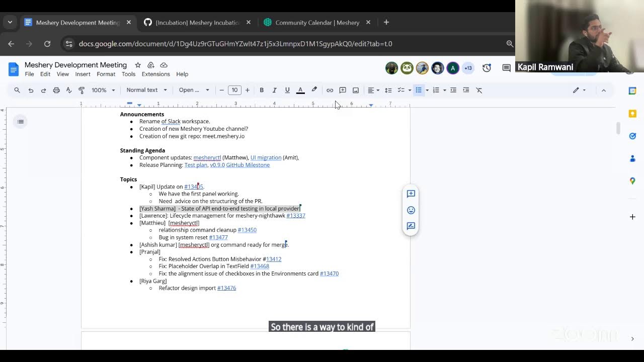Open version history clock icon
Image resolution: width=644 pixels, height=362 pixels.
(x=487, y=68)
